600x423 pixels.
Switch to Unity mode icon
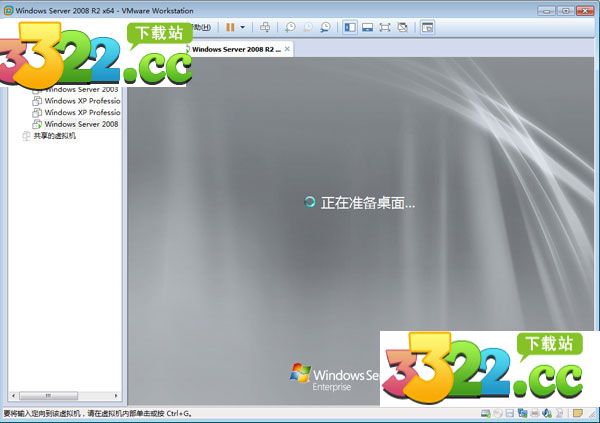pos(403,27)
